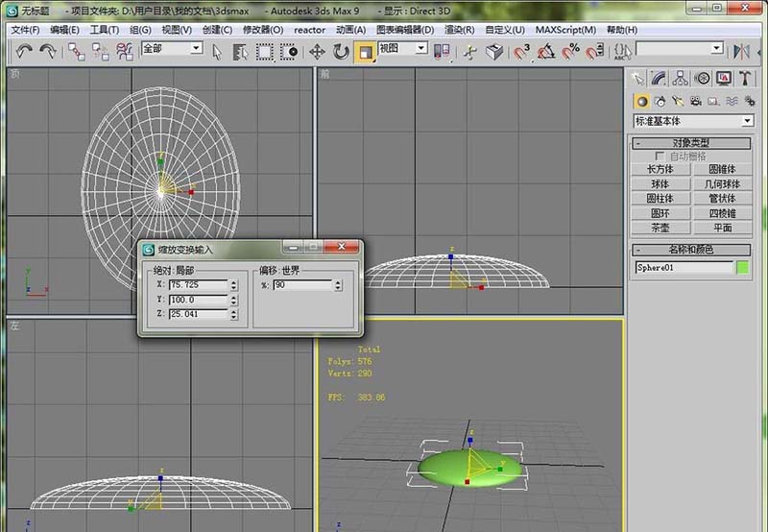Open the Modify panel tab

coord(660,78)
